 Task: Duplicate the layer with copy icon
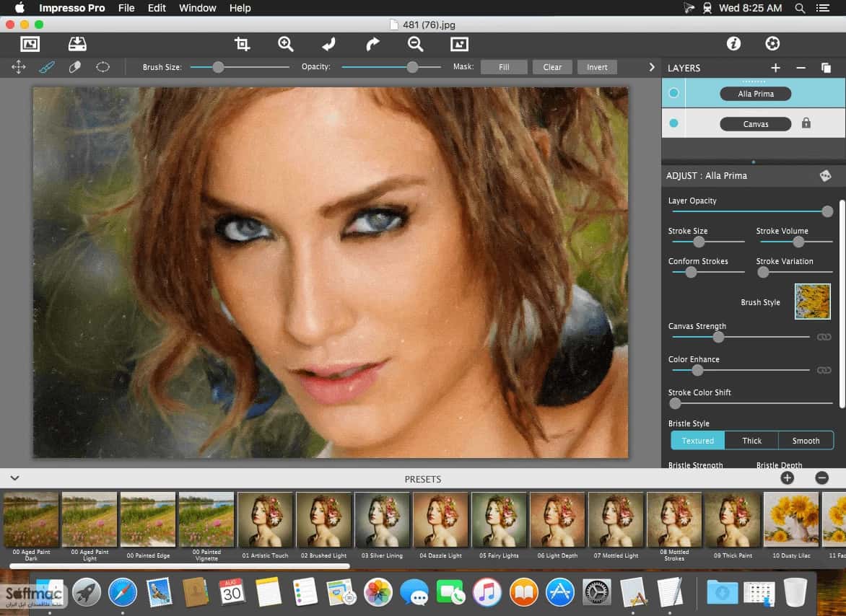point(826,68)
